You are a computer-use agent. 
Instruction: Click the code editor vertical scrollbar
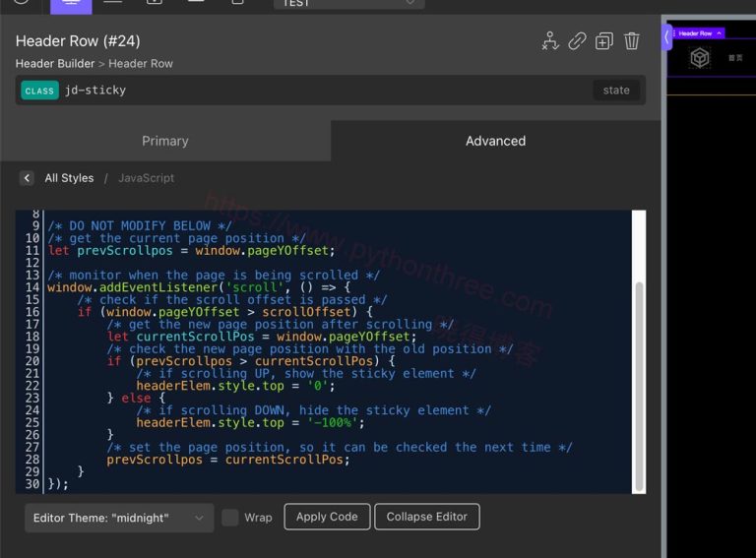(640, 384)
